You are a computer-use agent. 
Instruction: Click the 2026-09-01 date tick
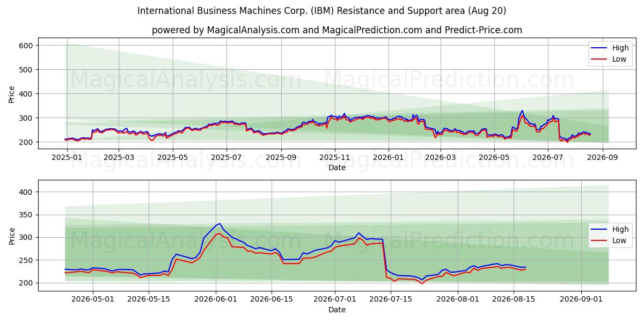pyautogui.click(x=582, y=299)
